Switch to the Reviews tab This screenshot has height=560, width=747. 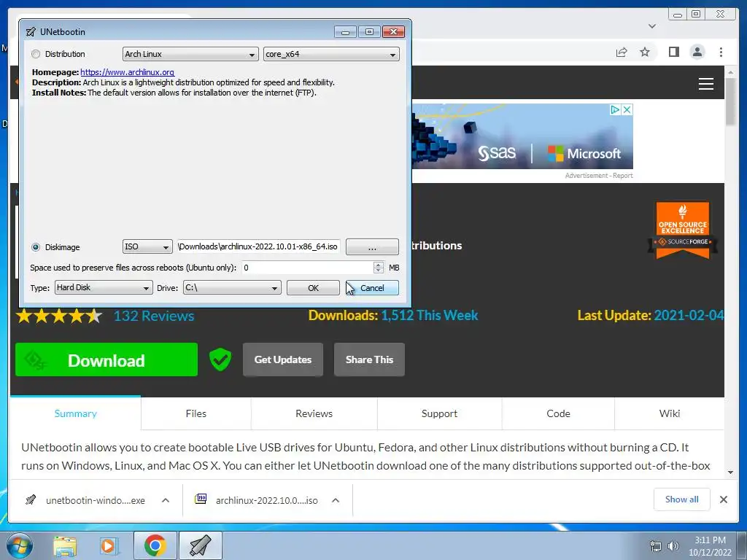tap(314, 413)
